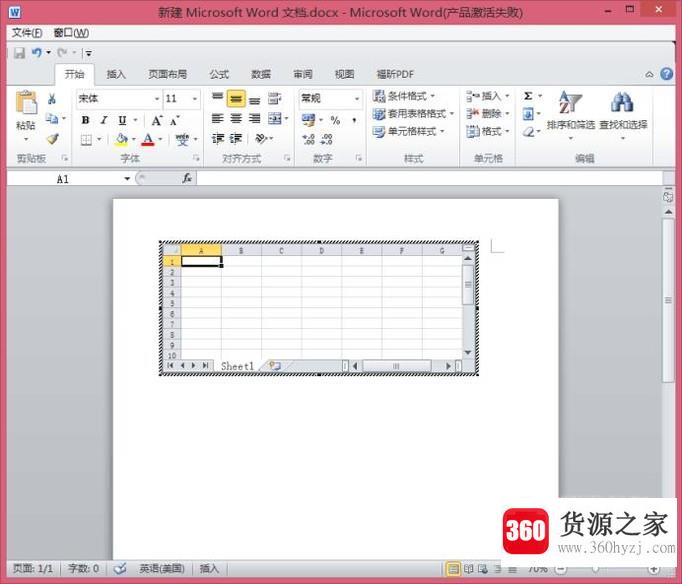Click the AutoSum sigma icon
The height and width of the screenshot is (584, 682).
click(528, 96)
